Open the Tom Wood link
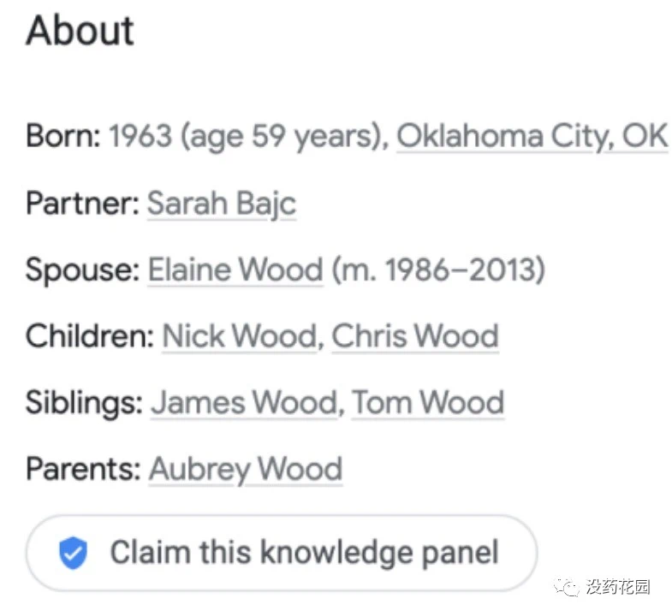This screenshot has width=672, height=616. click(x=428, y=402)
